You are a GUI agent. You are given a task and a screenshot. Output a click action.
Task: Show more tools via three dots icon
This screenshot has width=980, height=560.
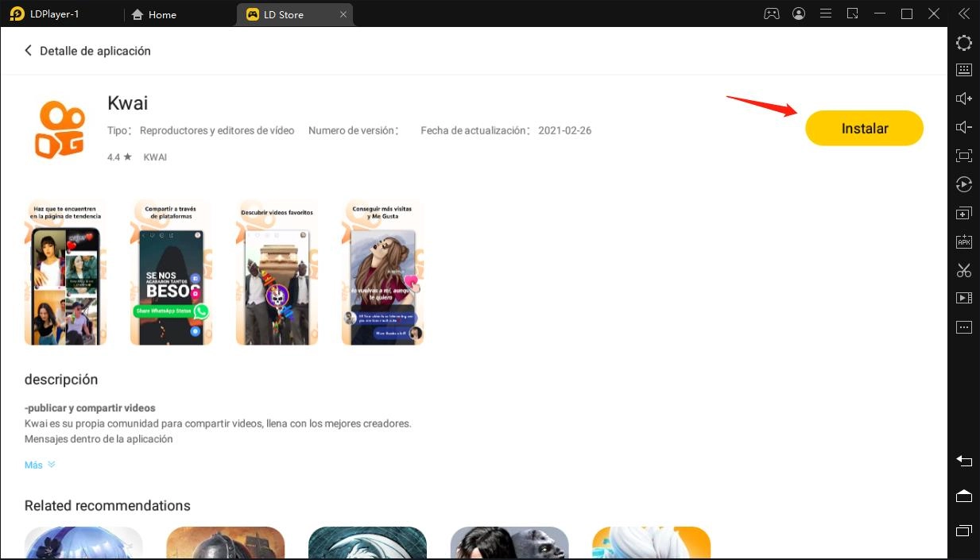964,326
